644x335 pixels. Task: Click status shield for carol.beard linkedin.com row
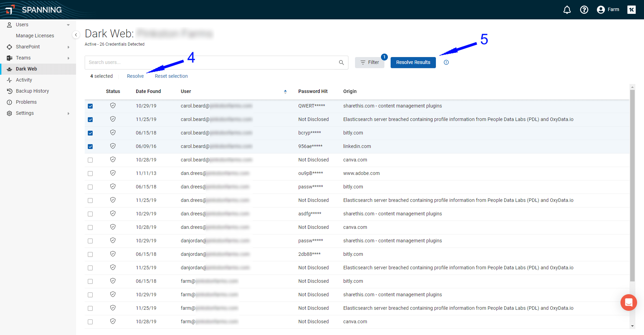click(113, 146)
